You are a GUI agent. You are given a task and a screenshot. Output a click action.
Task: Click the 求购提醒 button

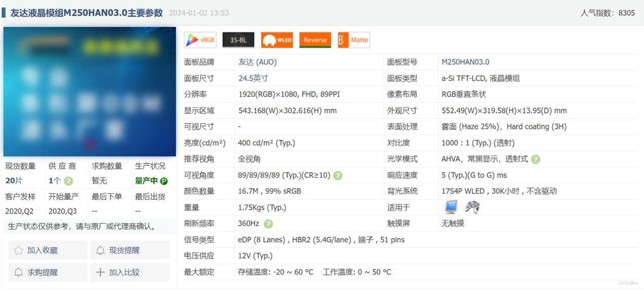pyautogui.click(x=48, y=272)
